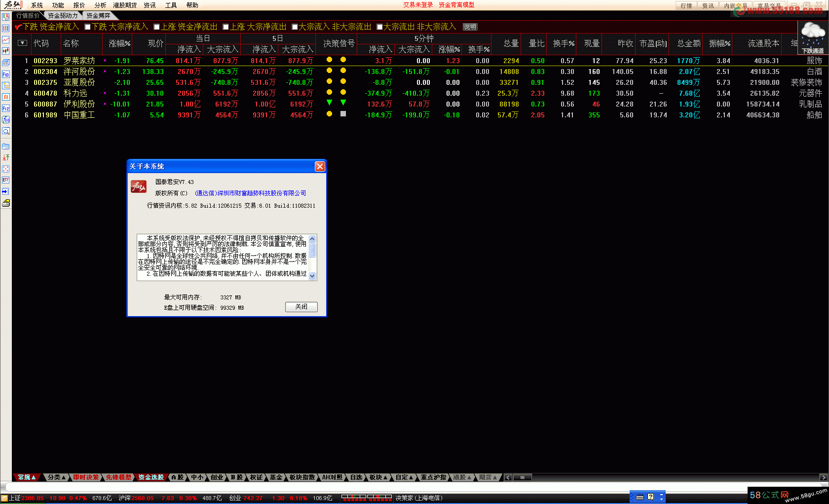Open the candlestick K-line chart icon
The width and height of the screenshot is (829, 504).
coord(6,51)
